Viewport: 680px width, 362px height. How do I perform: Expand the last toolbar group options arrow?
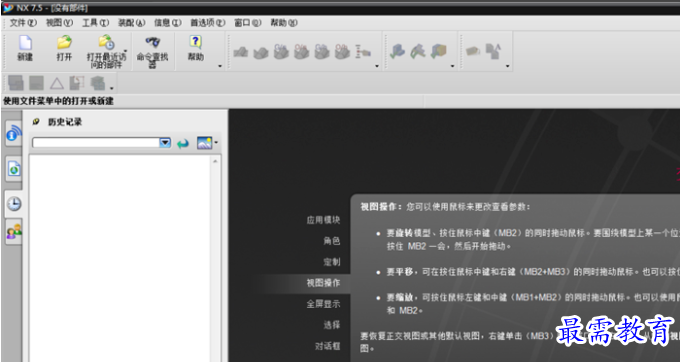507,66
